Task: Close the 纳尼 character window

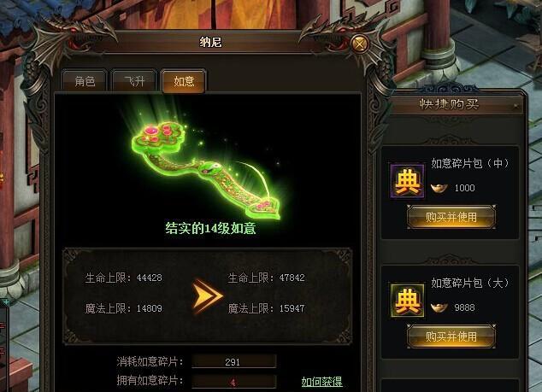Action: click(360, 44)
